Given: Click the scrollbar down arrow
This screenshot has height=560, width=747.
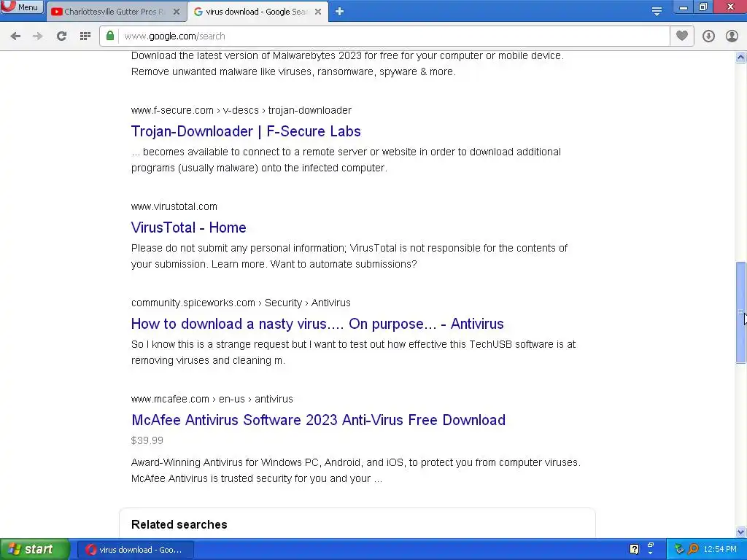Looking at the screenshot, I should click(740, 532).
